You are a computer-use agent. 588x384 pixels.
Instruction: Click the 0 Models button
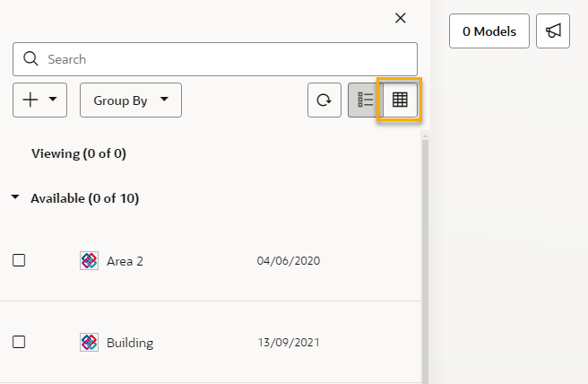coord(489,31)
